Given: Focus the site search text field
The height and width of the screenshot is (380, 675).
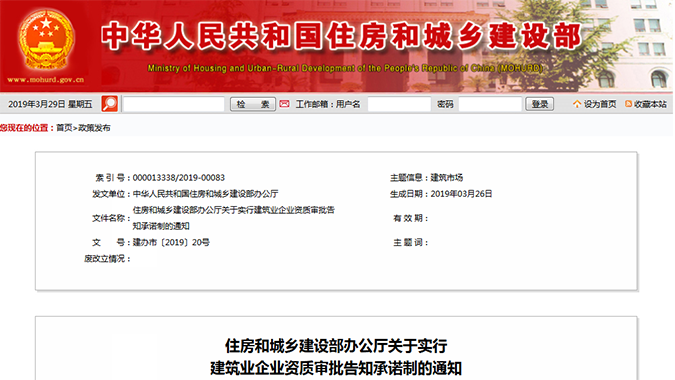Looking at the screenshot, I should tap(174, 104).
